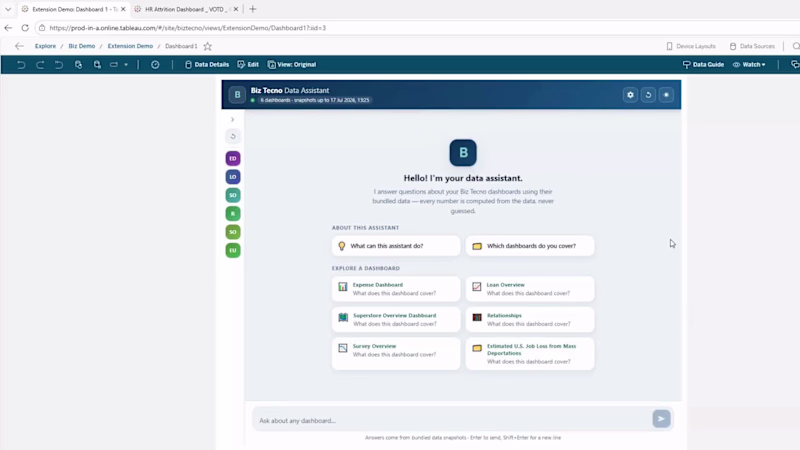Click the Tableau back arrow beside Explore
800x450 pixels.
pos(19,46)
